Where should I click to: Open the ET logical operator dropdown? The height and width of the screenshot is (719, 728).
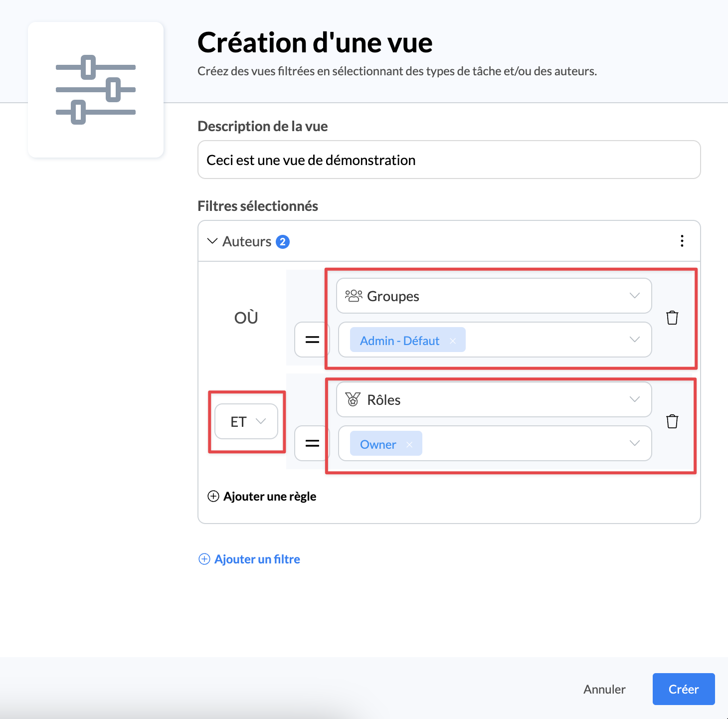pyautogui.click(x=246, y=421)
